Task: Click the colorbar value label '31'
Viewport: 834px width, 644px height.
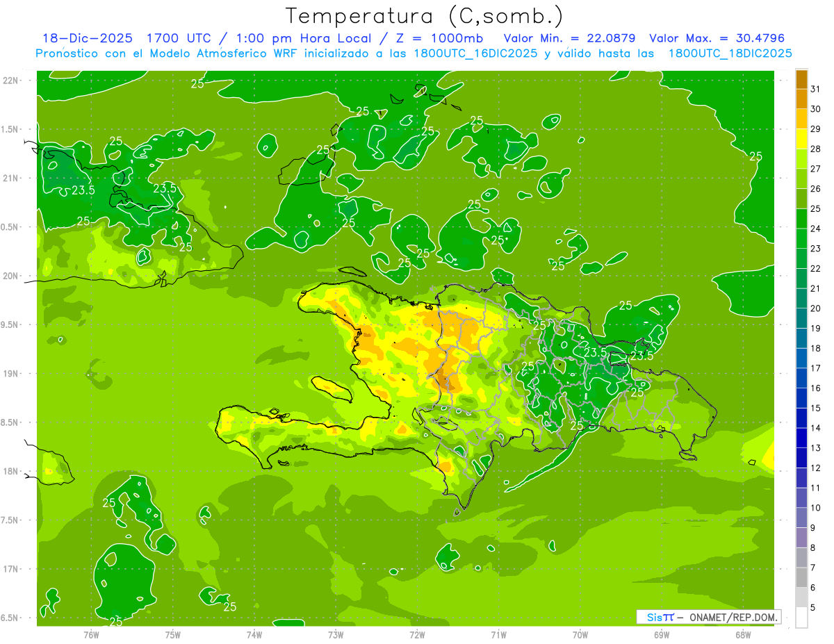Action: point(815,89)
